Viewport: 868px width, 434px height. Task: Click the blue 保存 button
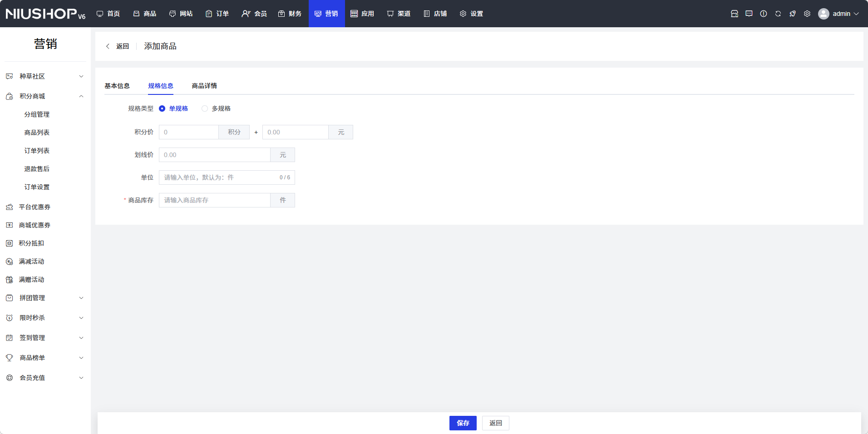(x=463, y=423)
